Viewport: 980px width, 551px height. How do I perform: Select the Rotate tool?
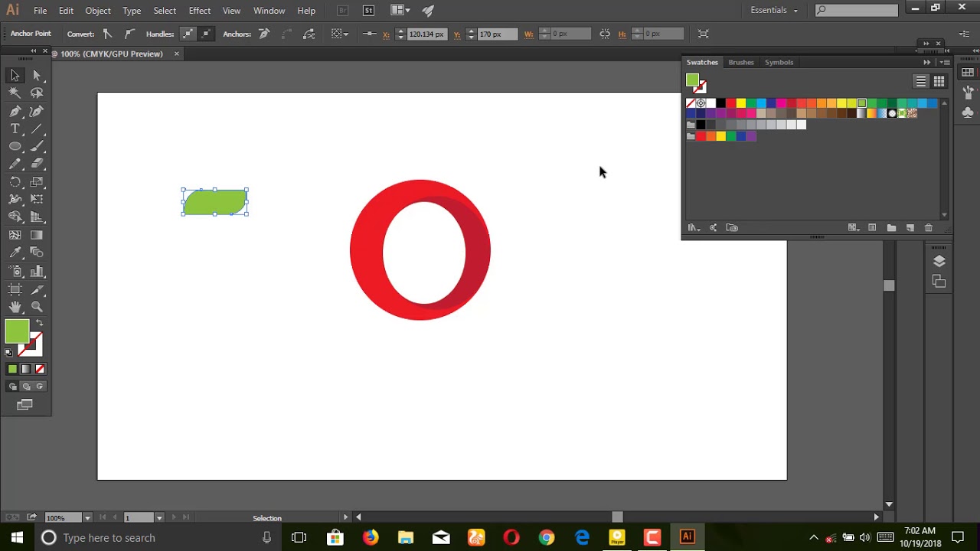(x=15, y=182)
